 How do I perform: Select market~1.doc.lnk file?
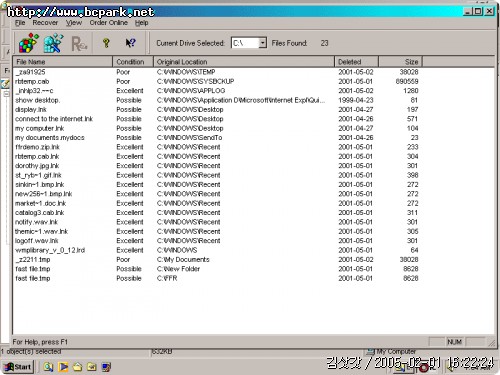(41, 203)
